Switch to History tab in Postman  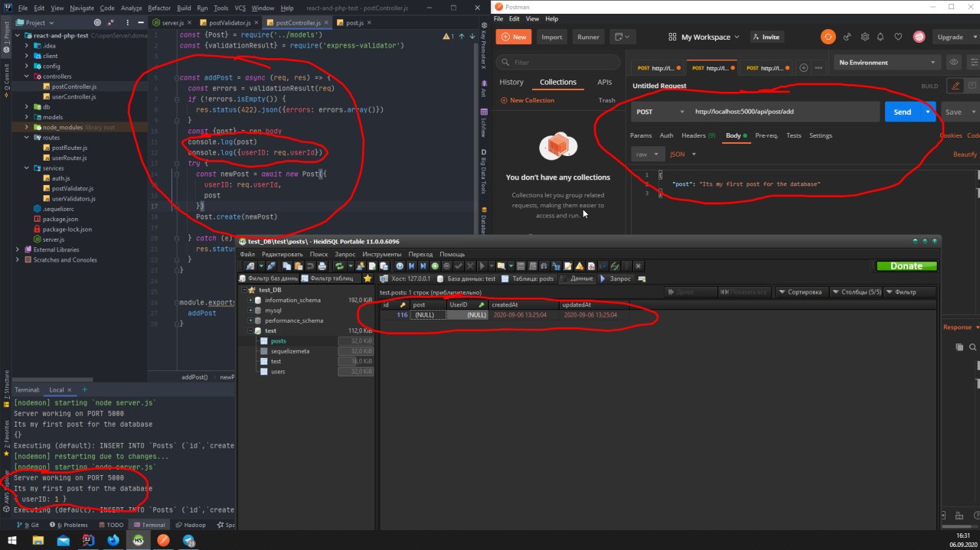tap(511, 82)
